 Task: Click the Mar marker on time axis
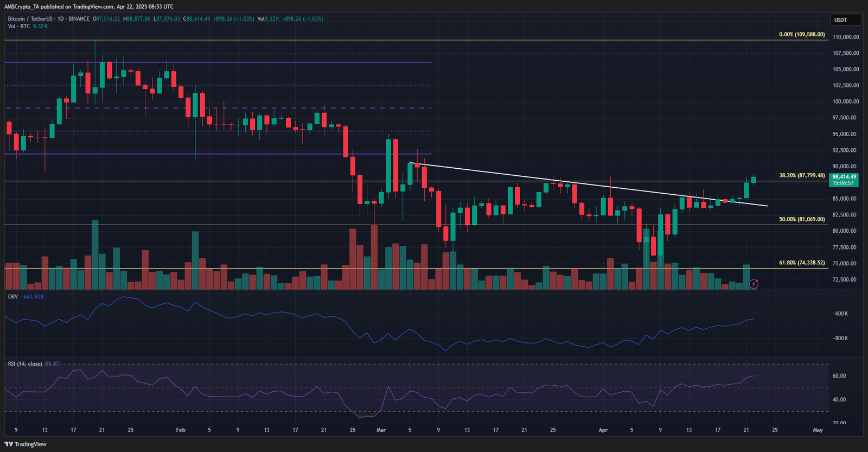(381, 430)
